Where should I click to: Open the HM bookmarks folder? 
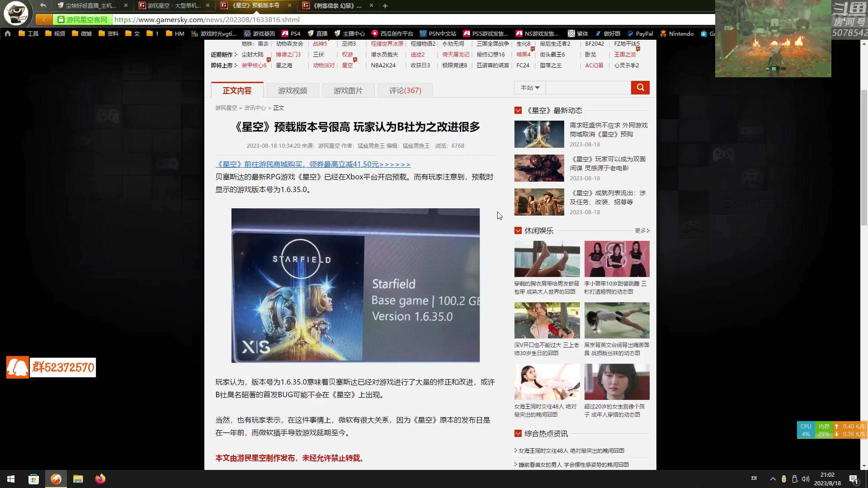point(175,33)
